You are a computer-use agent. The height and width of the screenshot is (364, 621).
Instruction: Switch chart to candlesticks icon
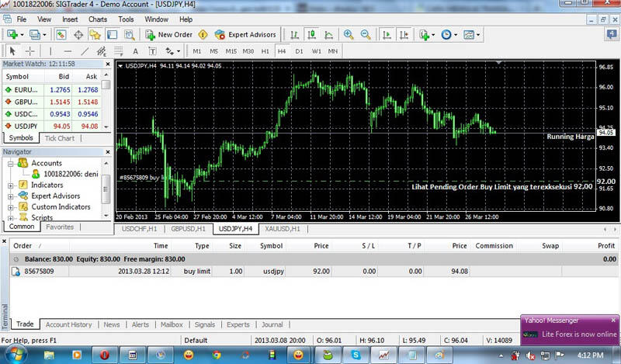point(312,35)
